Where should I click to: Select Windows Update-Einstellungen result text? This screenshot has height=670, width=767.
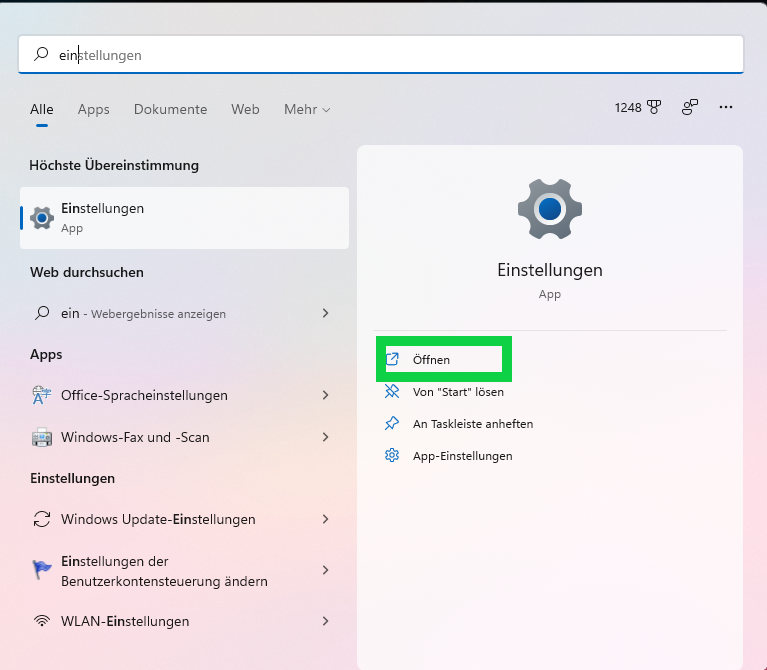(158, 519)
